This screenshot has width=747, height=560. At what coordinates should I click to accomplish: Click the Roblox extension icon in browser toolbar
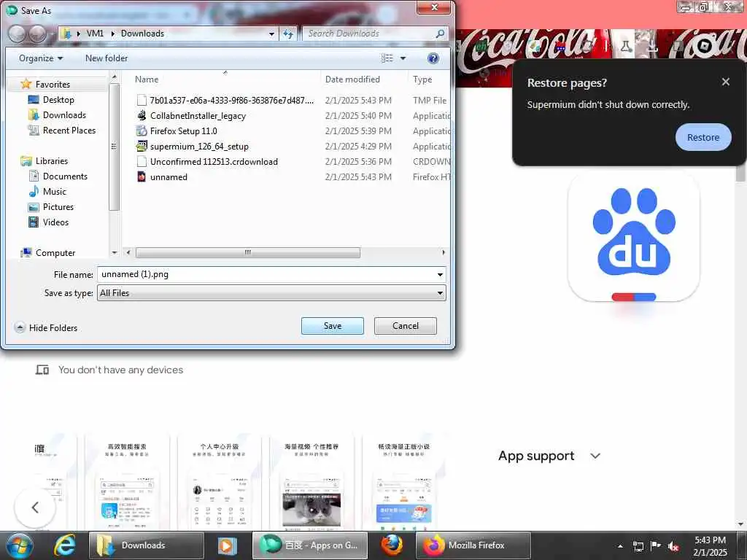pyautogui.click(x=704, y=46)
